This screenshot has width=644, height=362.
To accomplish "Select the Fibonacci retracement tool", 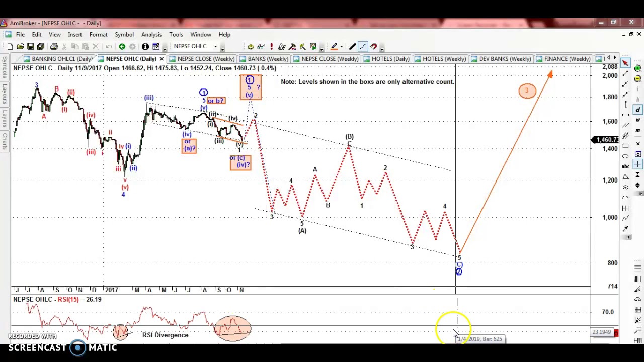I will pyautogui.click(x=638, y=268).
